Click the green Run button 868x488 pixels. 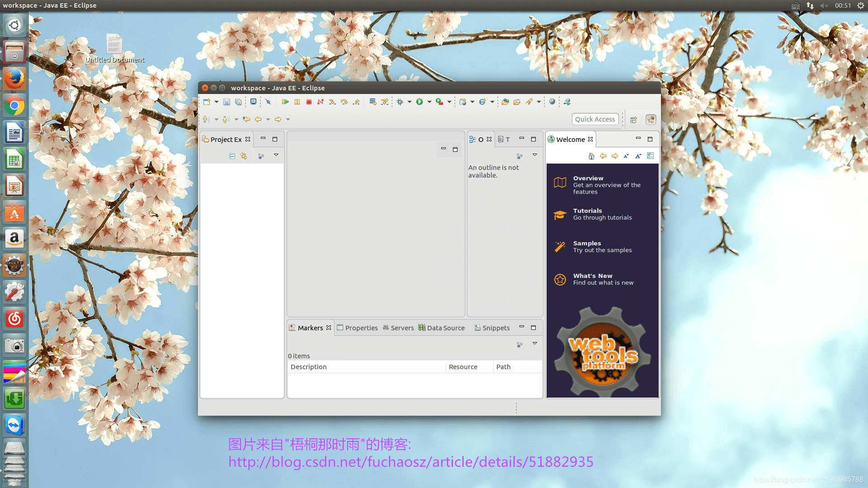pos(420,102)
